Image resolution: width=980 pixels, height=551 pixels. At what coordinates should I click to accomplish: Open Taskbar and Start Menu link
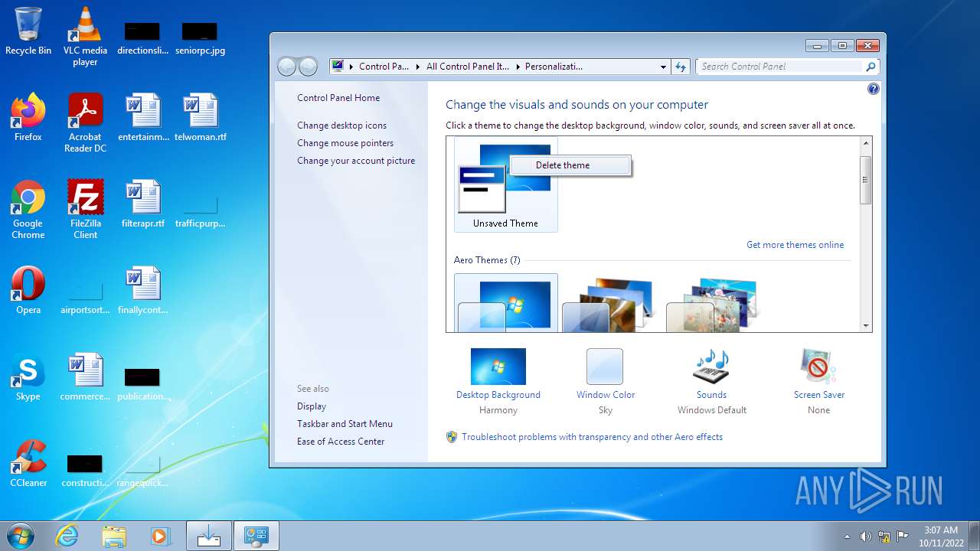pyautogui.click(x=345, y=424)
